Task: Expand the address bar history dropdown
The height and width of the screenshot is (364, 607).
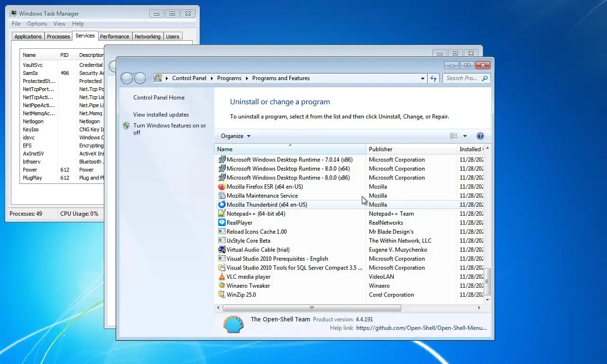Action: point(423,78)
